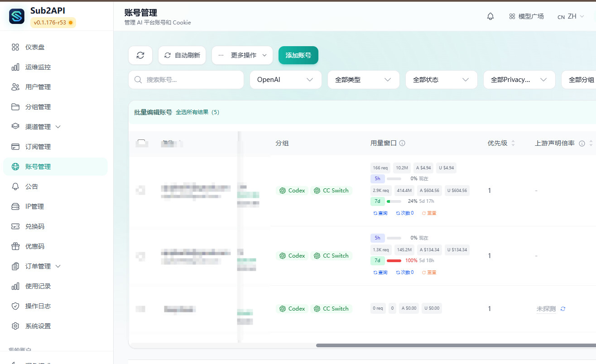Viewport: 596px width, 364px height.
Task: Click the 订阅管理 card icon
Action: (15, 147)
